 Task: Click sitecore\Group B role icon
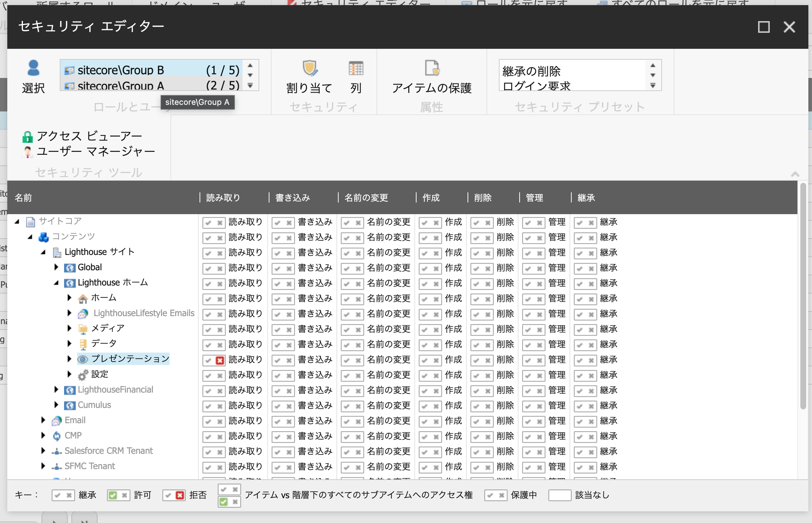(x=69, y=70)
